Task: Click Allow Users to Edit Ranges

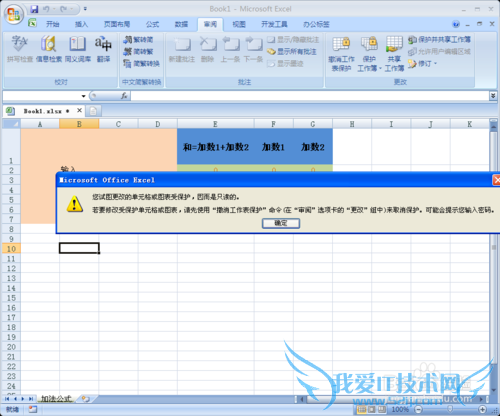Action: (439, 51)
